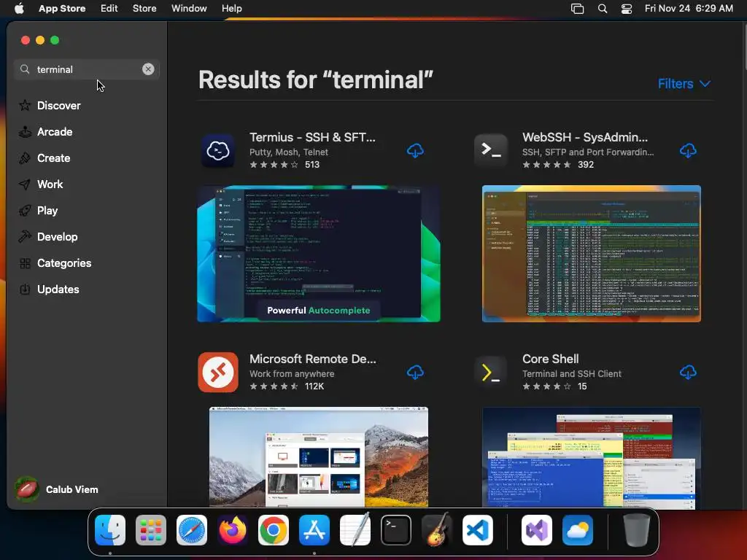Launch Terminal from the Dock
Screen dimensions: 747x560
396,530
